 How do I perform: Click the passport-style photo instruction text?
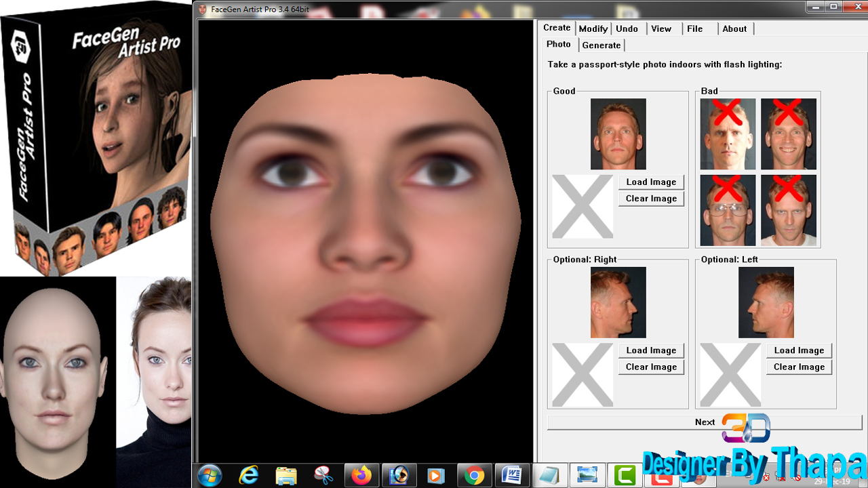tap(665, 64)
